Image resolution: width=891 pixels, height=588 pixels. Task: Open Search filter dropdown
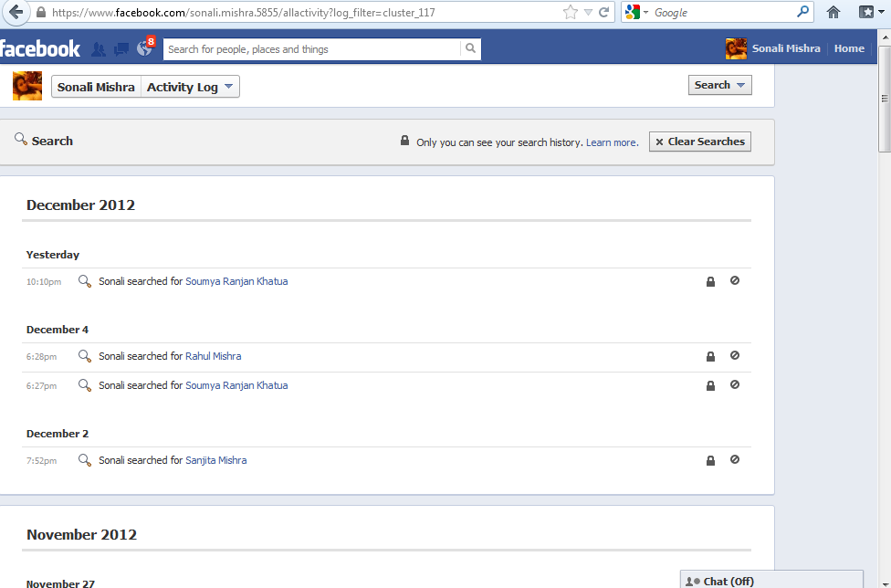click(719, 85)
